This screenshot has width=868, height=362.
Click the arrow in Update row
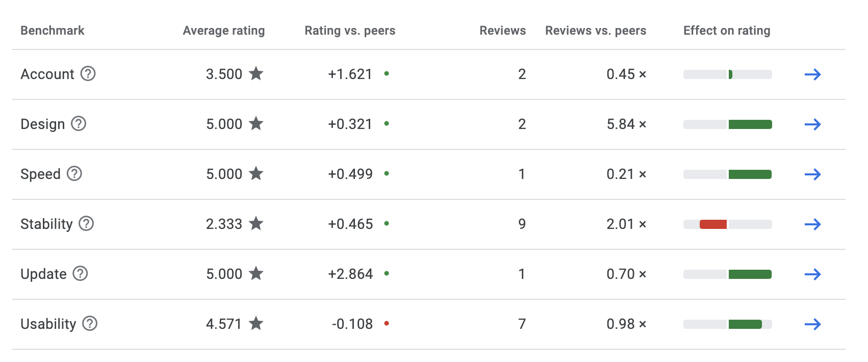(x=812, y=274)
